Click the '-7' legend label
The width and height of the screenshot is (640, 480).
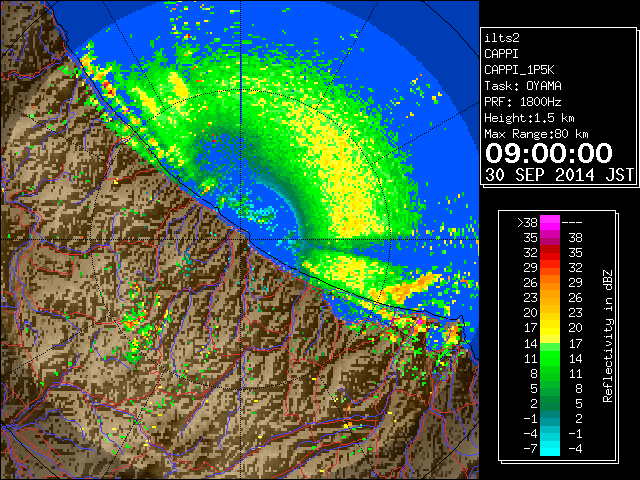coord(530,448)
